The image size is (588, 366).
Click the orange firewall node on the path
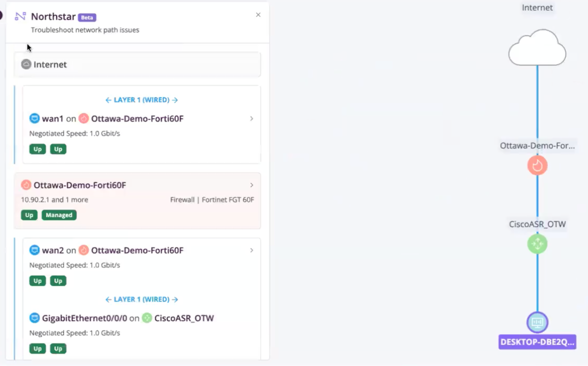tap(537, 165)
